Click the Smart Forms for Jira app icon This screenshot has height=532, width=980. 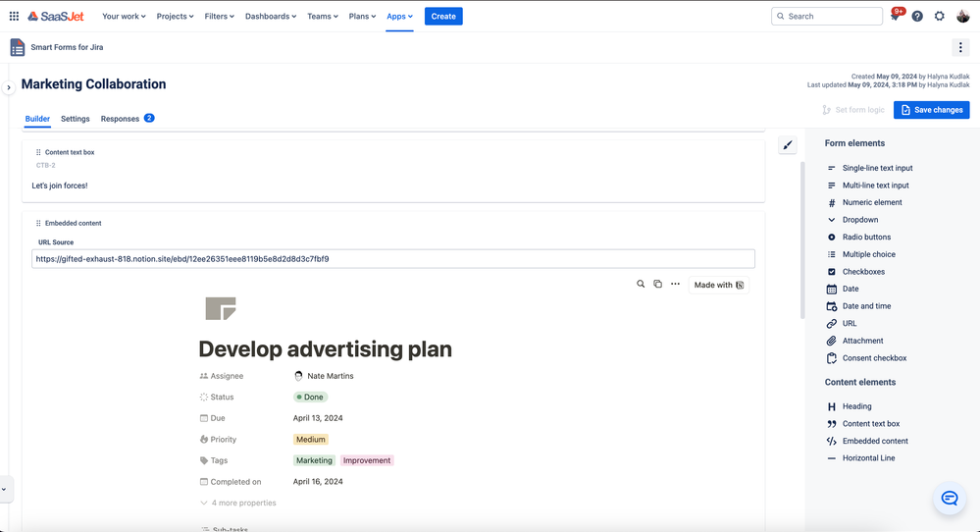(18, 47)
